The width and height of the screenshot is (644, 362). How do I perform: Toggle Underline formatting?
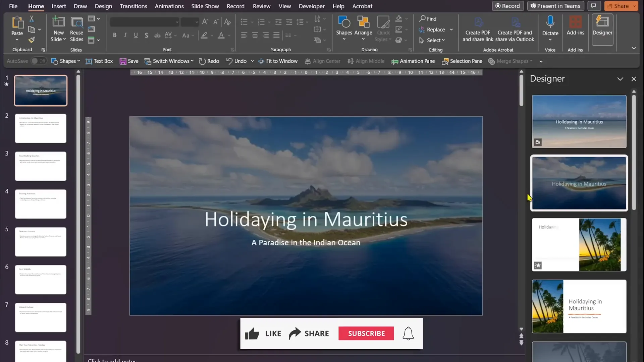click(136, 35)
